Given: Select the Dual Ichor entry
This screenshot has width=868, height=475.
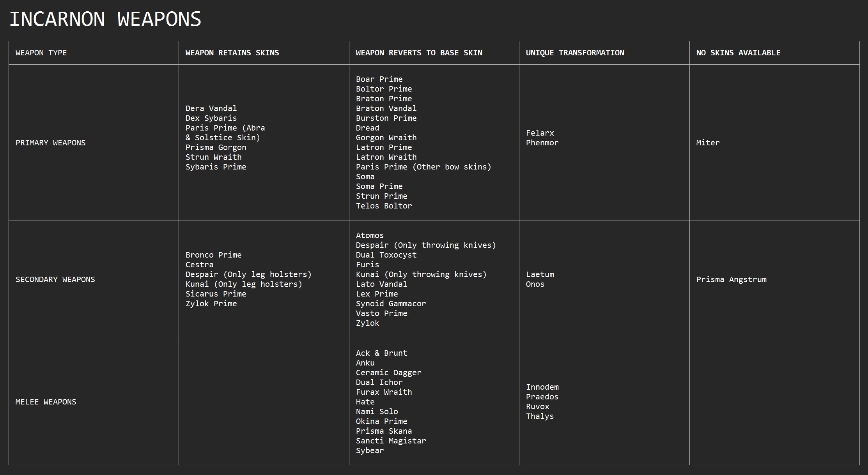Looking at the screenshot, I should click(379, 382).
